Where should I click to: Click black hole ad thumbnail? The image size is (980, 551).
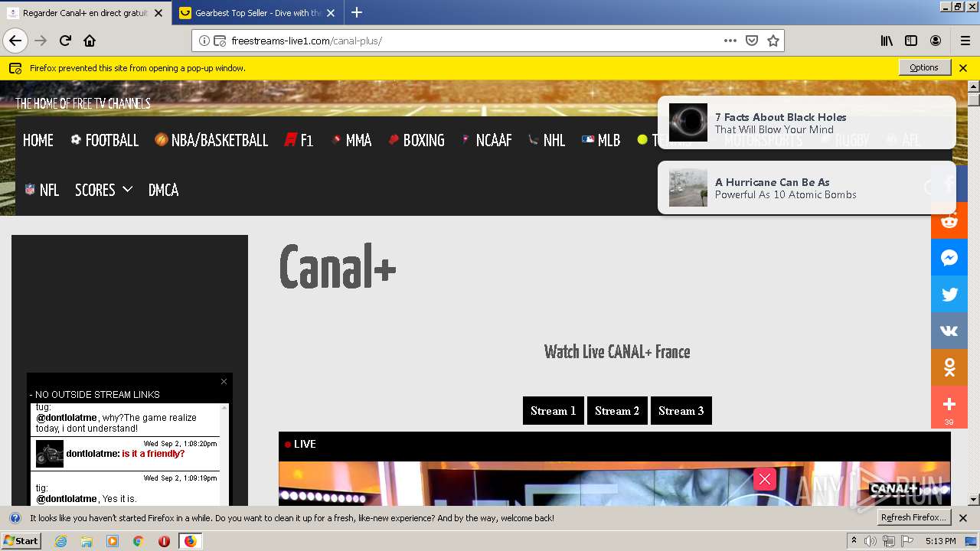pos(688,122)
